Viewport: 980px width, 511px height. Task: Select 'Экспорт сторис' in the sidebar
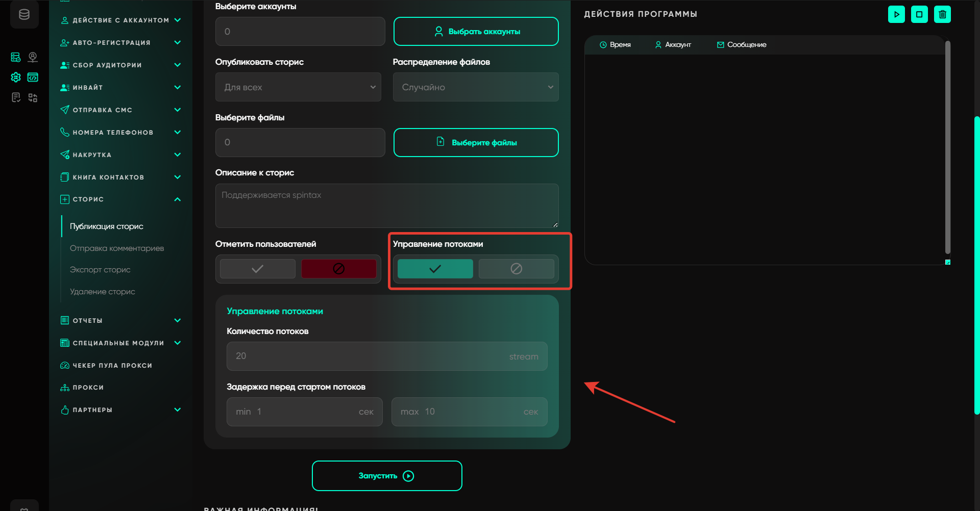[x=100, y=270]
